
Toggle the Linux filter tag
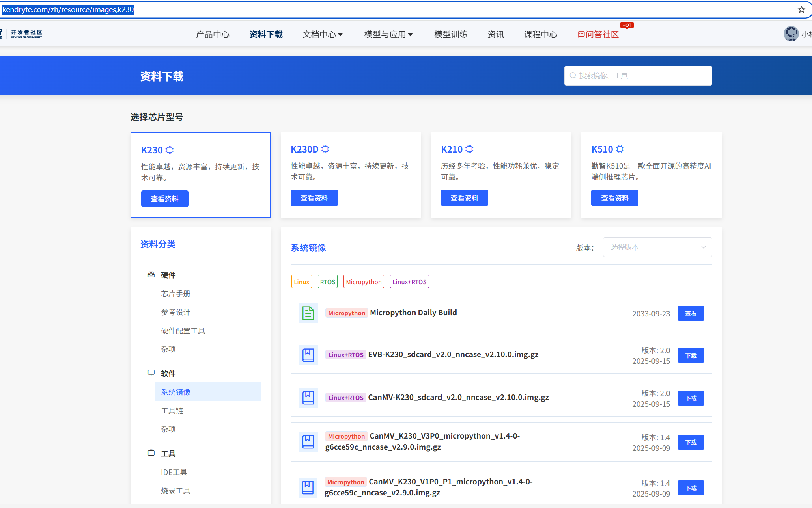301,282
